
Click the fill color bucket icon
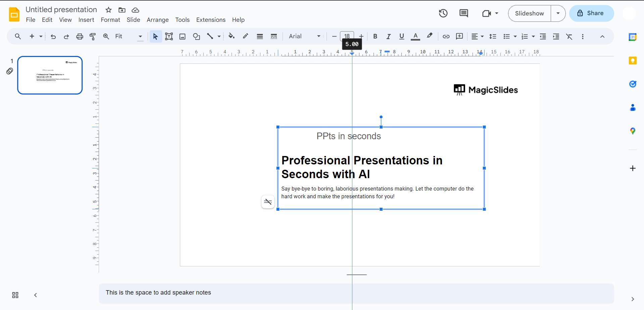click(x=231, y=36)
